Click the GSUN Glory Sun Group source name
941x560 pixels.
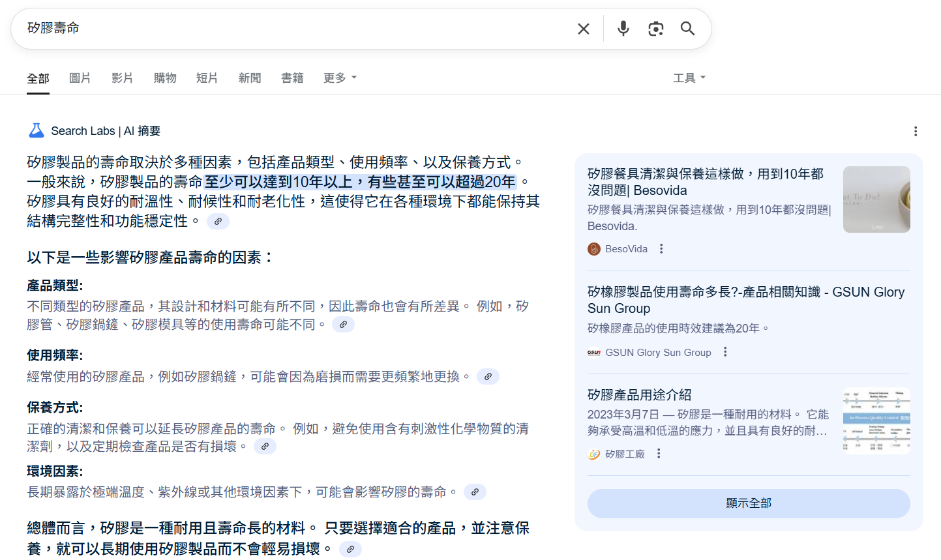pyautogui.click(x=658, y=352)
